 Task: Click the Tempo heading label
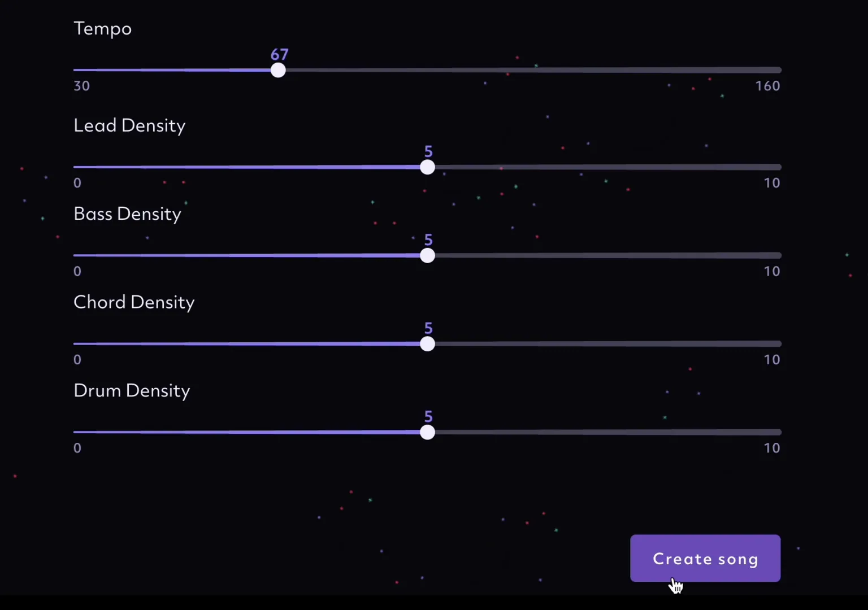tap(103, 29)
